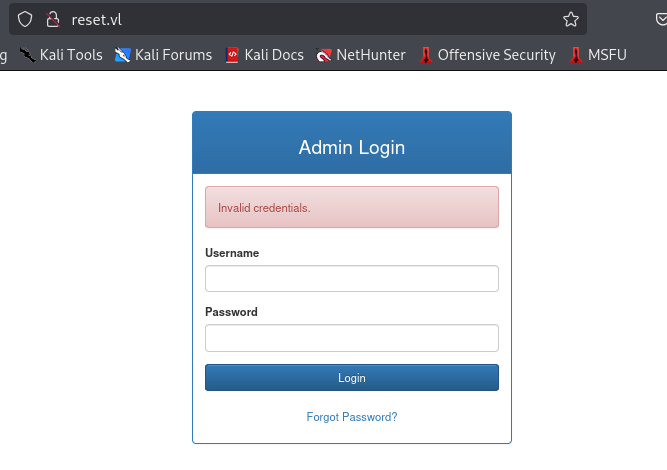Click the Kali Tools bookmark icon
Image resolution: width=667 pixels, height=470 pixels.
click(27, 55)
